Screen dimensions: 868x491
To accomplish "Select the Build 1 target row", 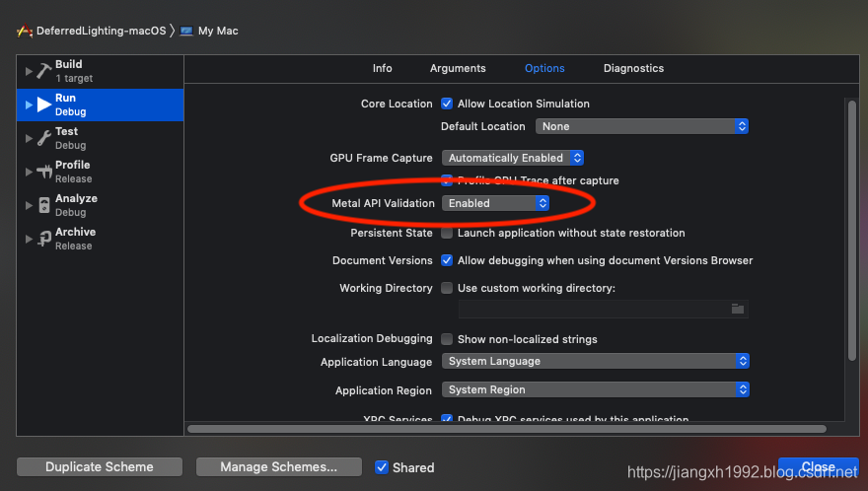I will point(101,71).
